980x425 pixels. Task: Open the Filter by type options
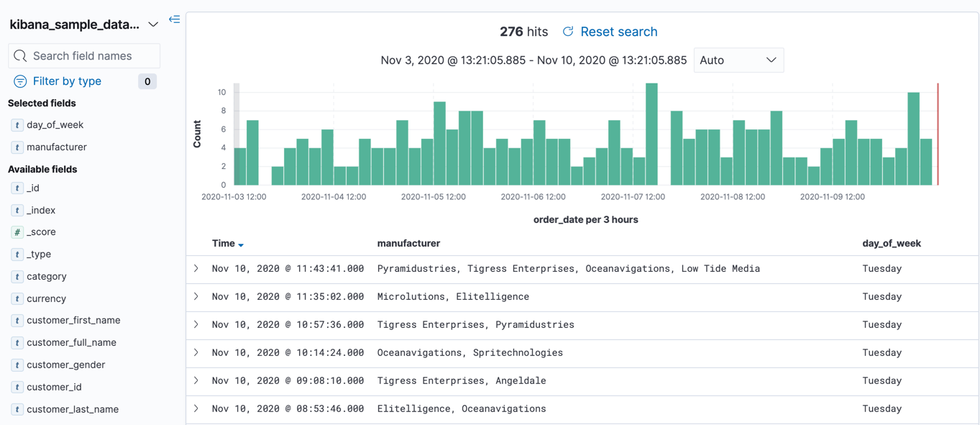(67, 81)
